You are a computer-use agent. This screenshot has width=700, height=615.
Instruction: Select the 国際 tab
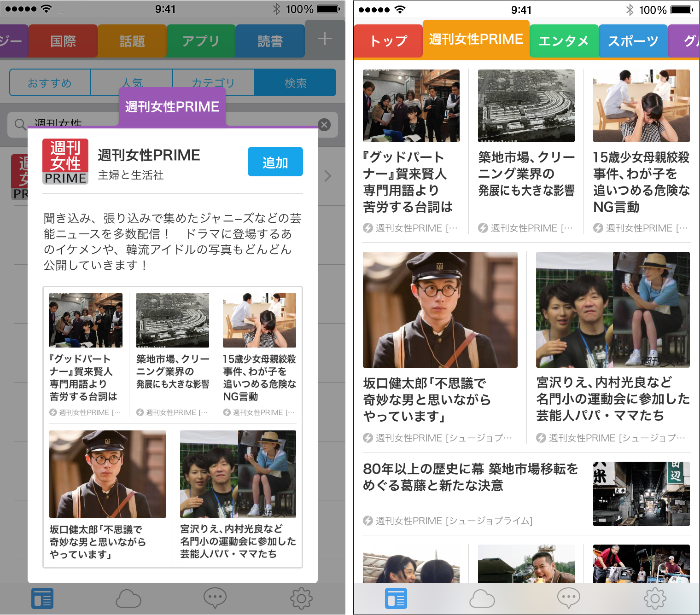(x=63, y=41)
